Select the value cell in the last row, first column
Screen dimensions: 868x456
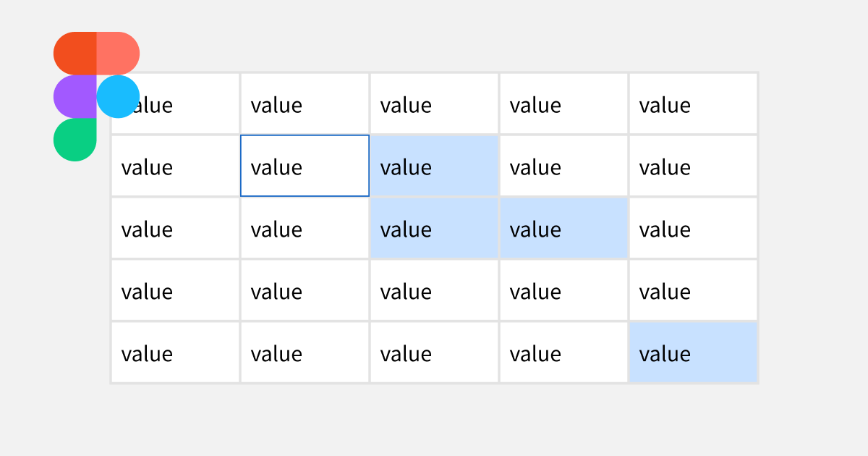coord(174,352)
